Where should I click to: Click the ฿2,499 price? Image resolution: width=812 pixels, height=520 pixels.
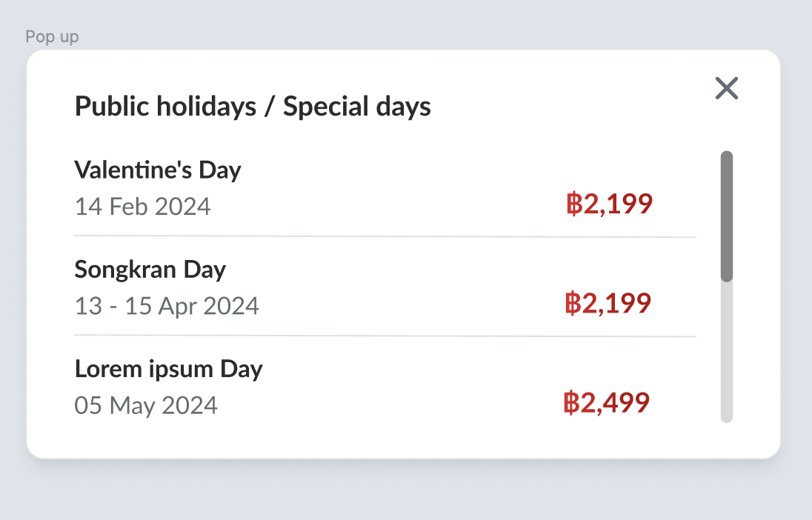pyautogui.click(x=607, y=402)
